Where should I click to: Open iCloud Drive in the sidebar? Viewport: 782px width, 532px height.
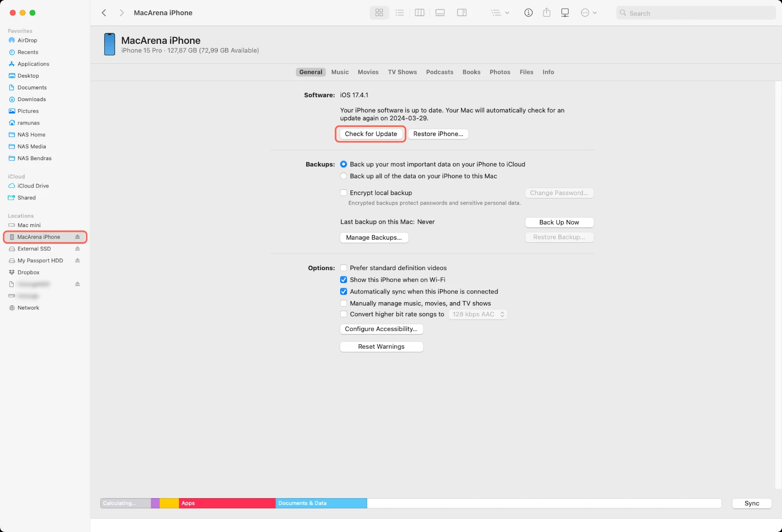33,186
